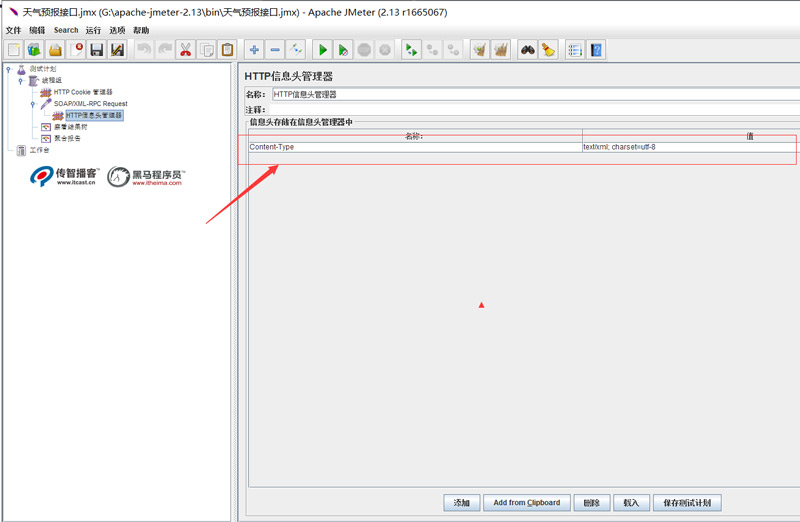Click the Close test plan icon

76,50
